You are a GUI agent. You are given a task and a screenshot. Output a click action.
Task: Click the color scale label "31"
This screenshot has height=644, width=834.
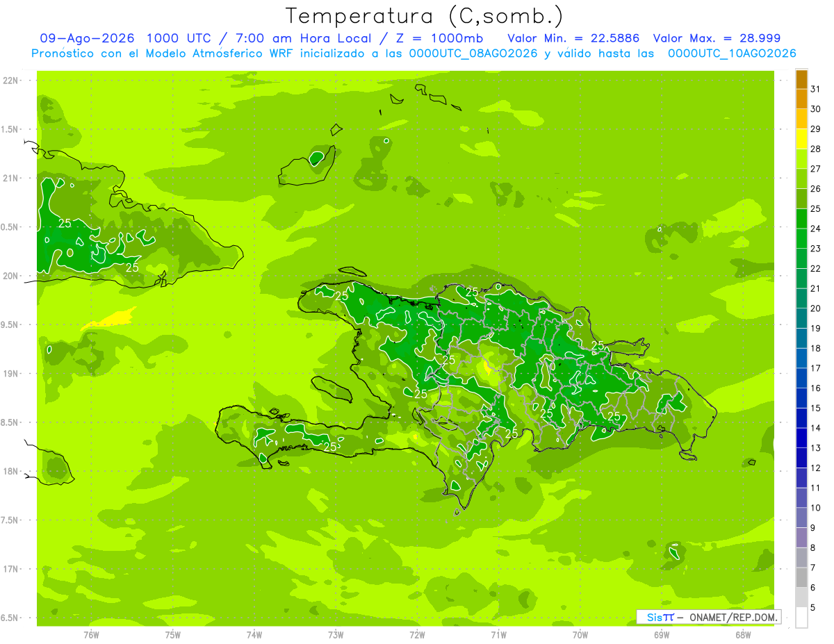816,89
